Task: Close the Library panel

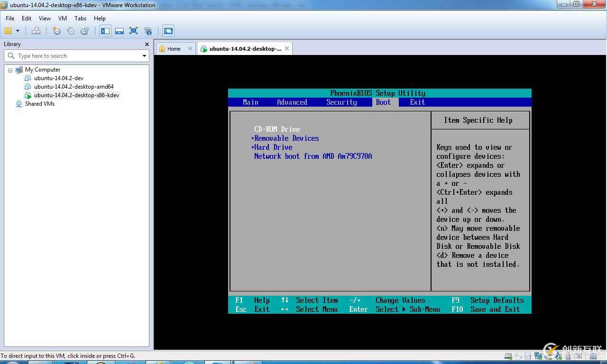Action: 147,44
